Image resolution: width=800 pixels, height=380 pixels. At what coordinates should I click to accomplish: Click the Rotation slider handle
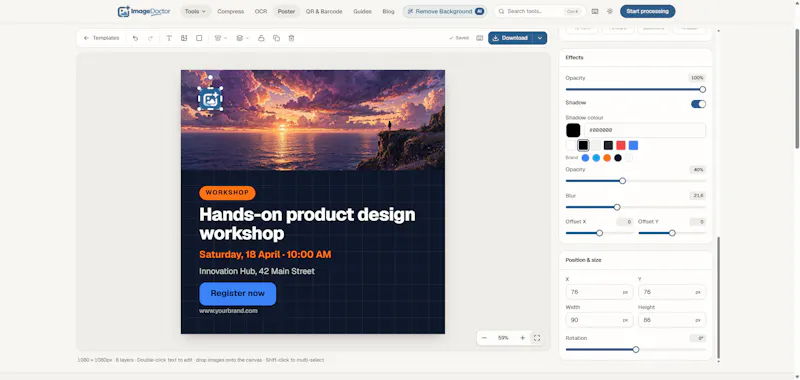636,349
